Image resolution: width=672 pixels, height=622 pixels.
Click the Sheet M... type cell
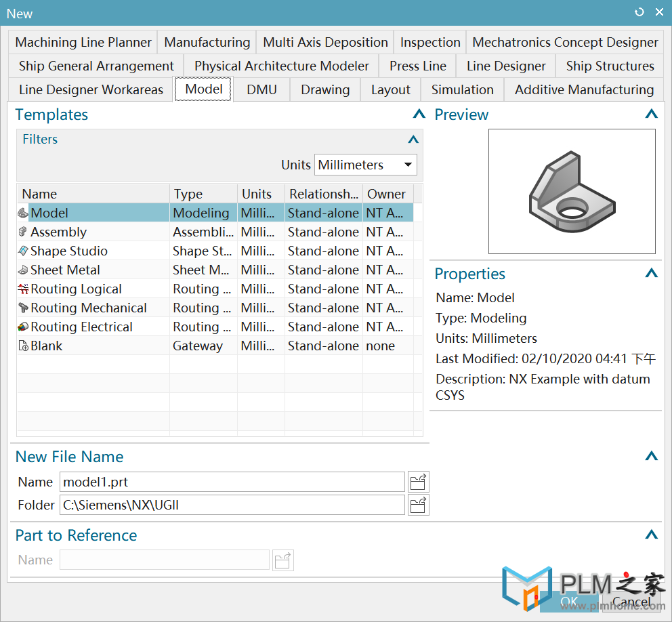[204, 270]
